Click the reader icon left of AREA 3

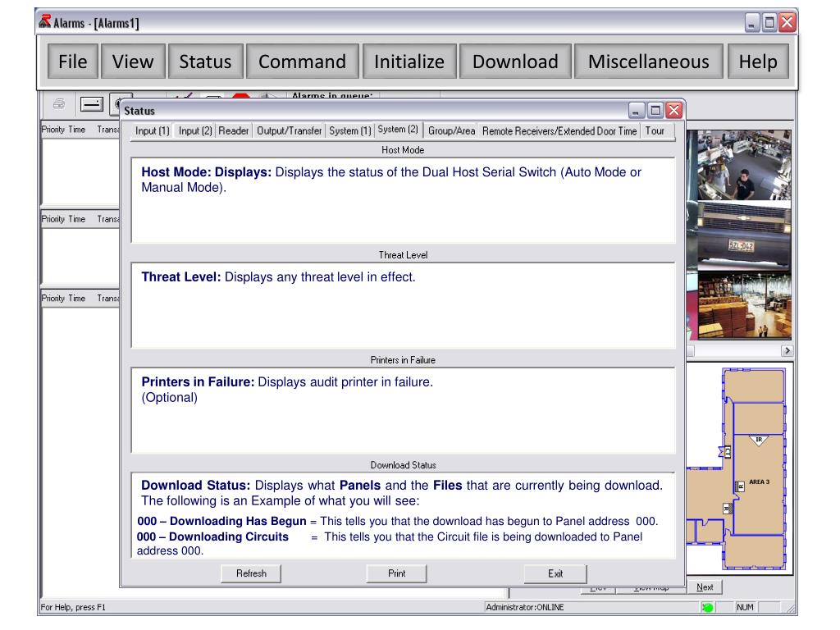coord(741,486)
